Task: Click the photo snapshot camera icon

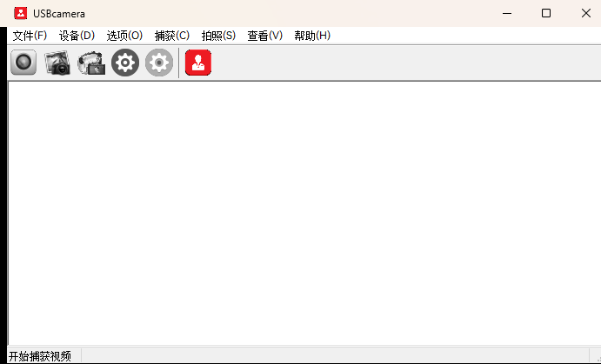Action: [57, 63]
